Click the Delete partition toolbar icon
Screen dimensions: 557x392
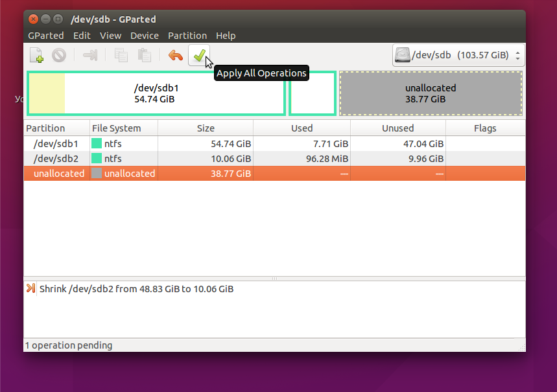59,56
